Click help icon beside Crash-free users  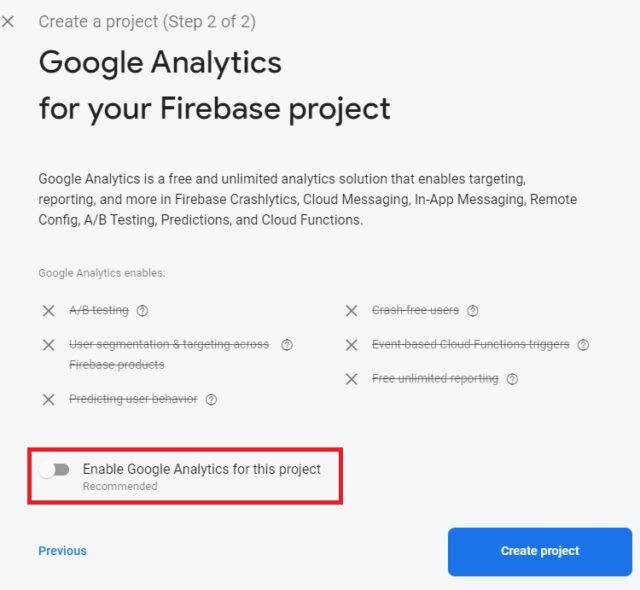473,311
